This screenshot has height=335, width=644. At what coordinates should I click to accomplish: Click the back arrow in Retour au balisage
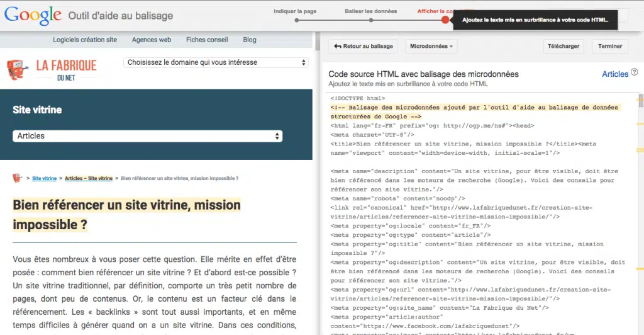click(338, 47)
